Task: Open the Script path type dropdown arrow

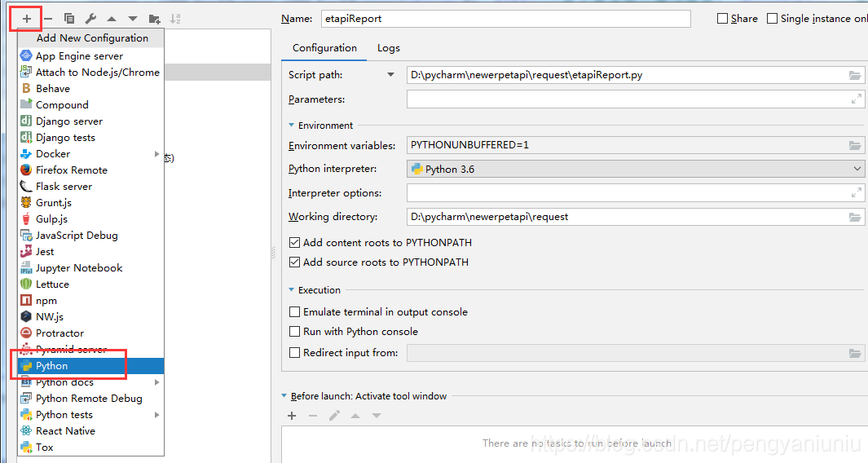Action: coord(391,75)
